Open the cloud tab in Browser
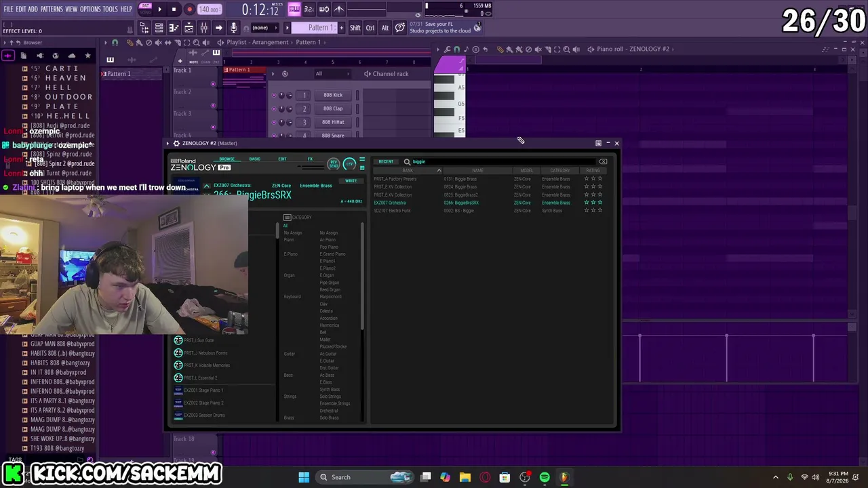Viewport: 868px width, 488px height. click(72, 56)
